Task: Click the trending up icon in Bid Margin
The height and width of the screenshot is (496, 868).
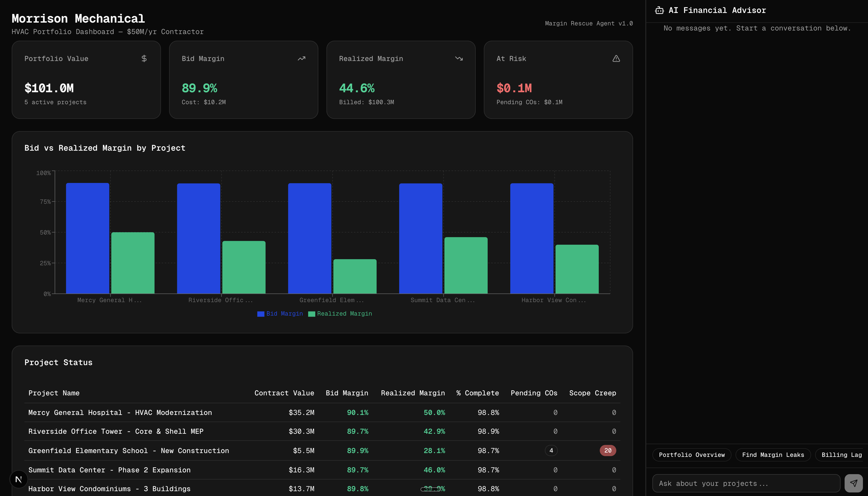Action: (301, 59)
